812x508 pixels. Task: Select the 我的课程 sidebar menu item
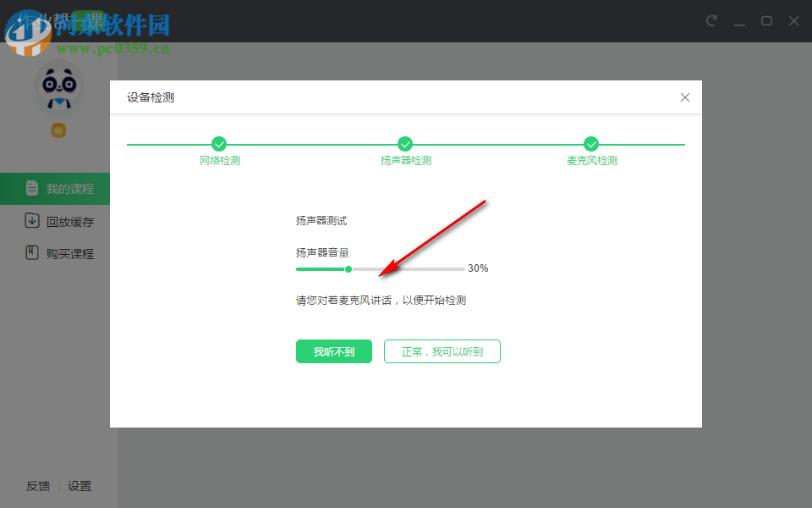tap(69, 188)
